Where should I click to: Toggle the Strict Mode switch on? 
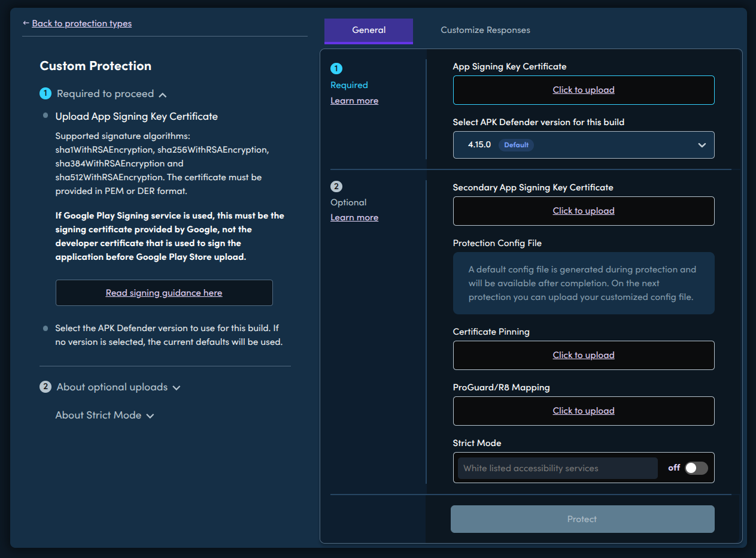(x=696, y=468)
